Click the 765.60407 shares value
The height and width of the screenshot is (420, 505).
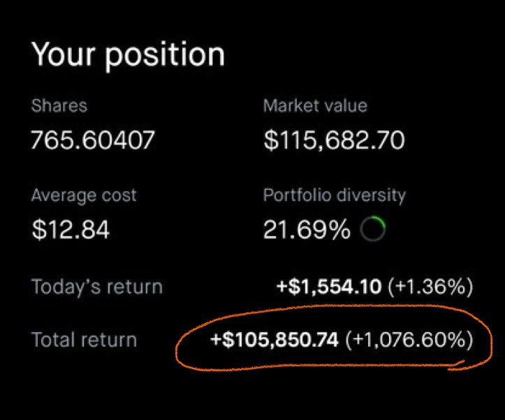pyautogui.click(x=93, y=141)
